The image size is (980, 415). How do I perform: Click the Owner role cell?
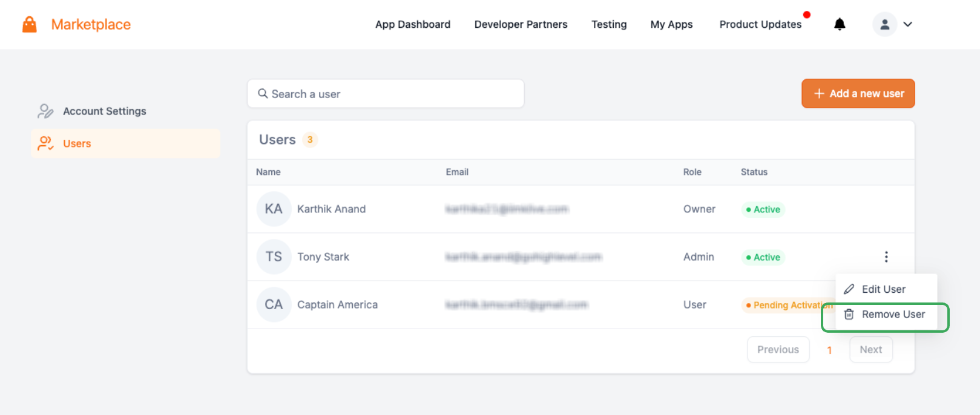(x=699, y=209)
